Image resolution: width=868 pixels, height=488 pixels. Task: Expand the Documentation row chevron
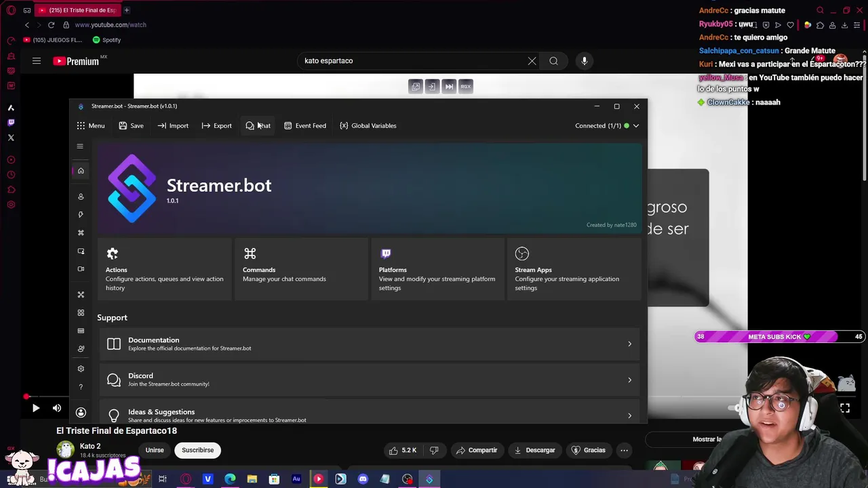(x=629, y=344)
